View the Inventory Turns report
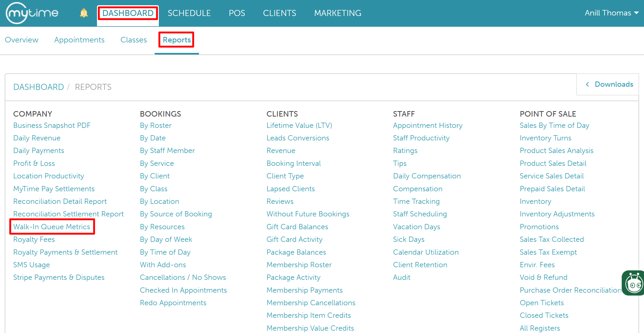 tap(546, 138)
